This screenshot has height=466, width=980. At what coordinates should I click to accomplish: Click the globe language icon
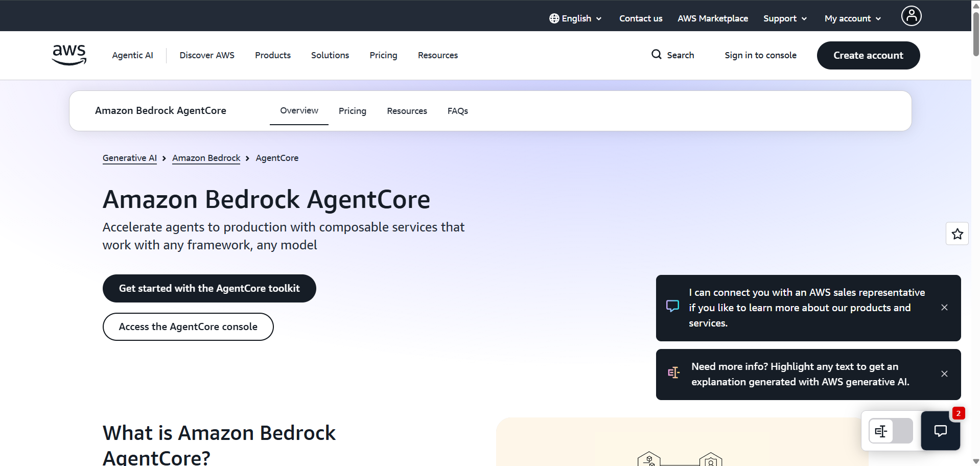(554, 18)
